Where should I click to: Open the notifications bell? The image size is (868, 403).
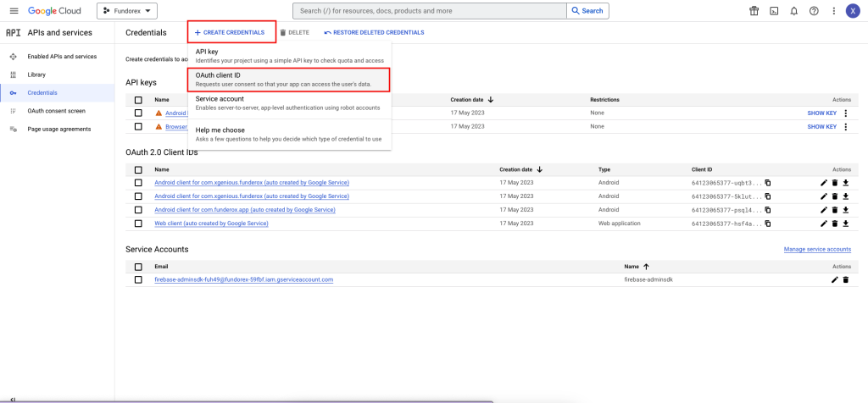(793, 11)
